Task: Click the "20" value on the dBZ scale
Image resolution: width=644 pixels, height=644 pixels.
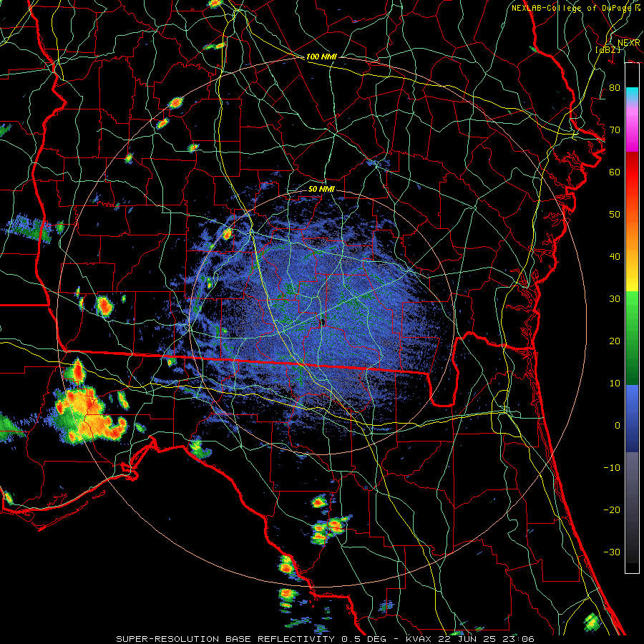Action: point(615,341)
